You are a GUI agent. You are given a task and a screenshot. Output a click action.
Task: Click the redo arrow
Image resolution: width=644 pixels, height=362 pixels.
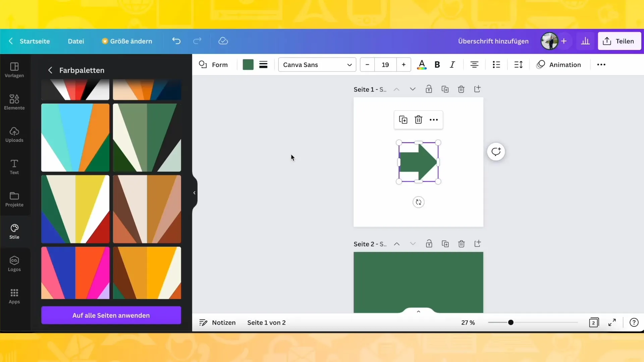197,41
